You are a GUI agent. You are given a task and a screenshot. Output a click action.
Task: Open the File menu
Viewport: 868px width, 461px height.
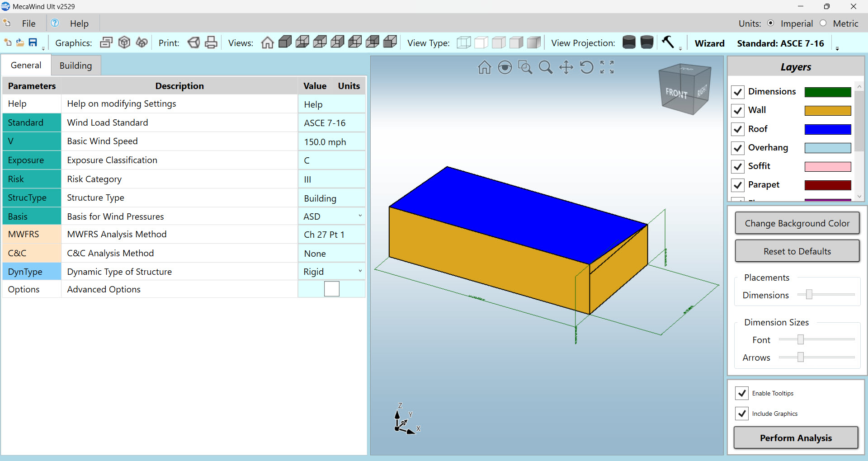28,24
